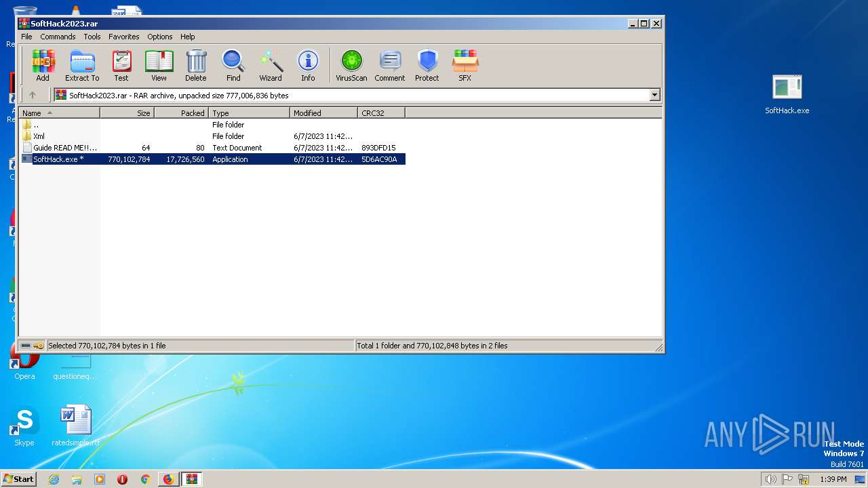The width and height of the screenshot is (868, 488).
Task: Sort by the Packed column header
Action: (x=181, y=113)
